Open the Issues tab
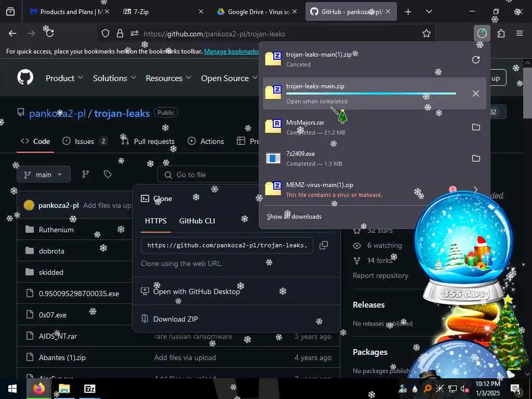 pyautogui.click(x=85, y=141)
